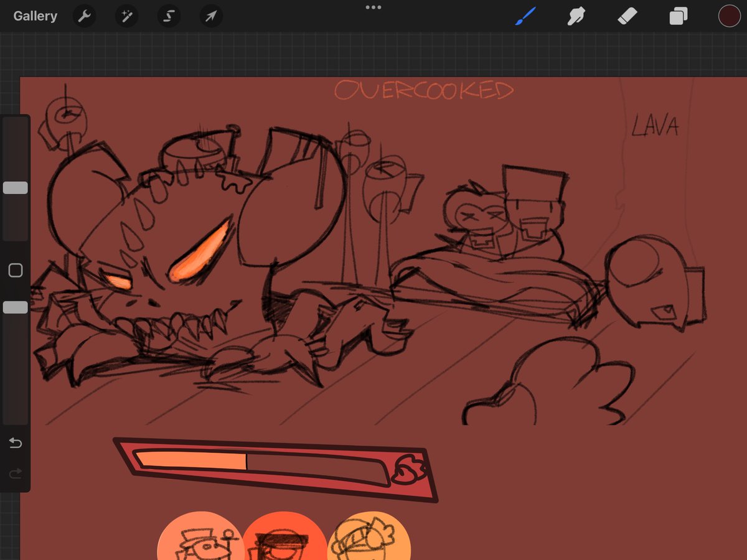Image resolution: width=747 pixels, height=560 pixels.
Task: Tap the Redo arrow
Action: 16,474
